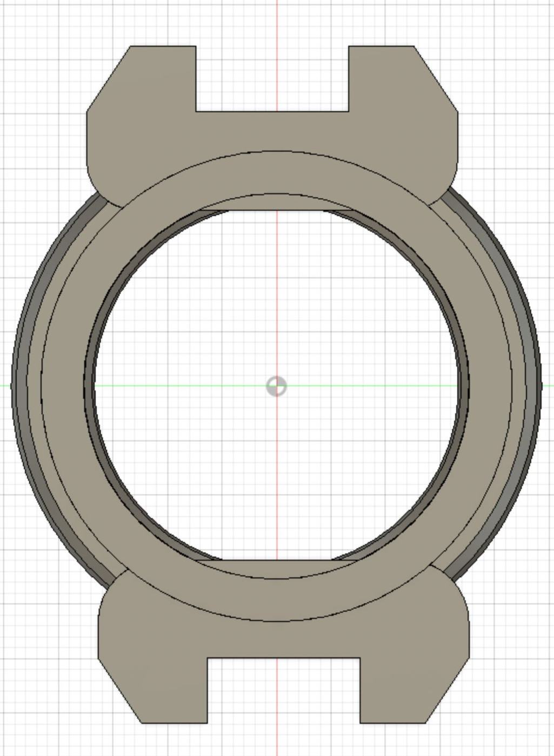The width and height of the screenshot is (554, 756).
Task: Click the origin point marker at center
Action: (277, 386)
